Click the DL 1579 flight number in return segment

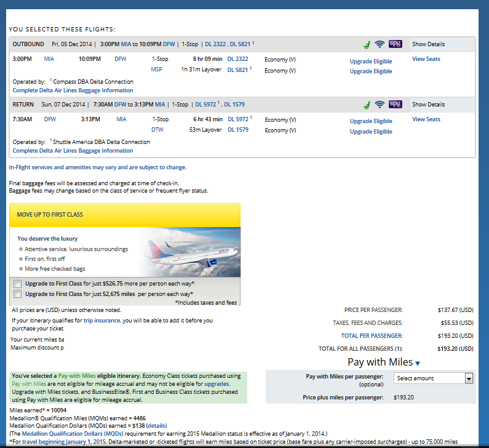(x=238, y=130)
